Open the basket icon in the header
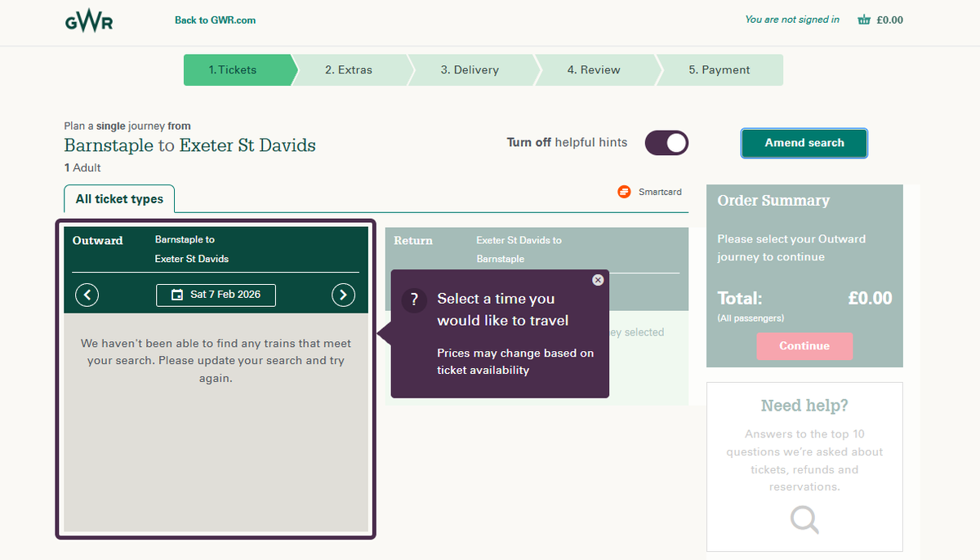The width and height of the screenshot is (980, 560). click(864, 20)
